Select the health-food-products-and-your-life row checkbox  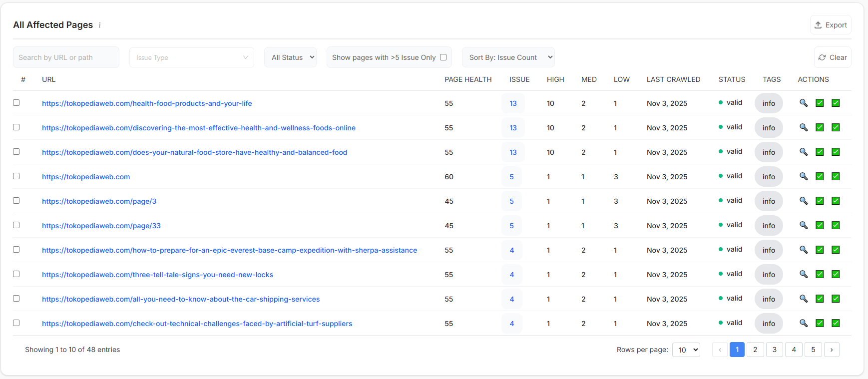[x=16, y=103]
